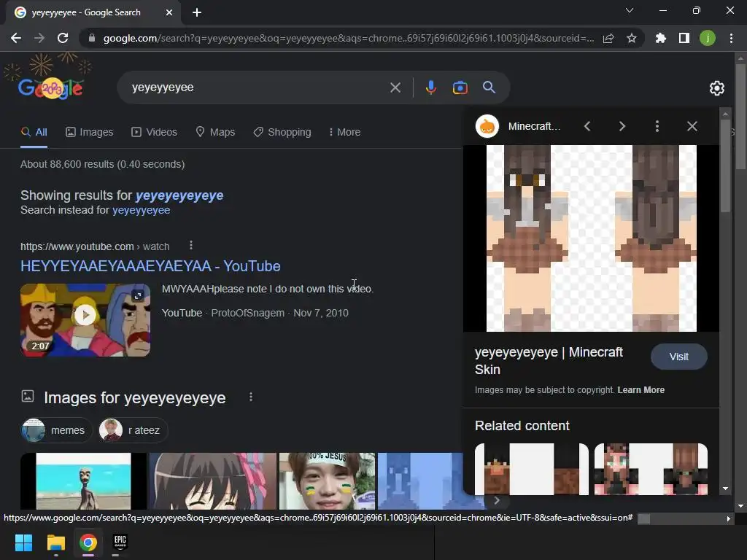Open the large Minecraft skin preview image
The image size is (747, 560).
coord(591,238)
